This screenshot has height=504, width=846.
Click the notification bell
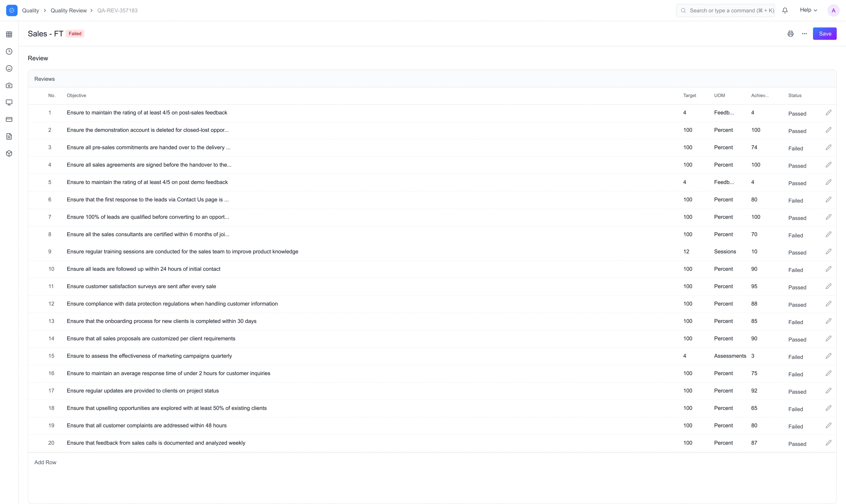coord(785,10)
